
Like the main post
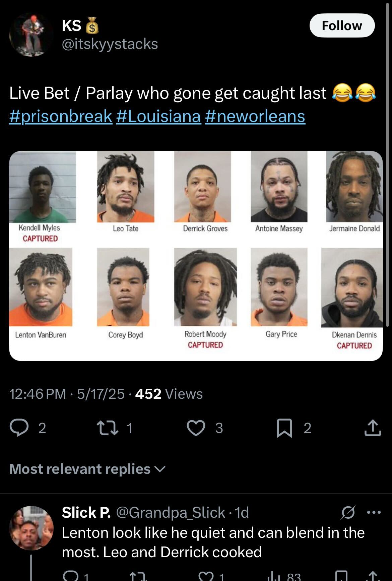(x=196, y=428)
